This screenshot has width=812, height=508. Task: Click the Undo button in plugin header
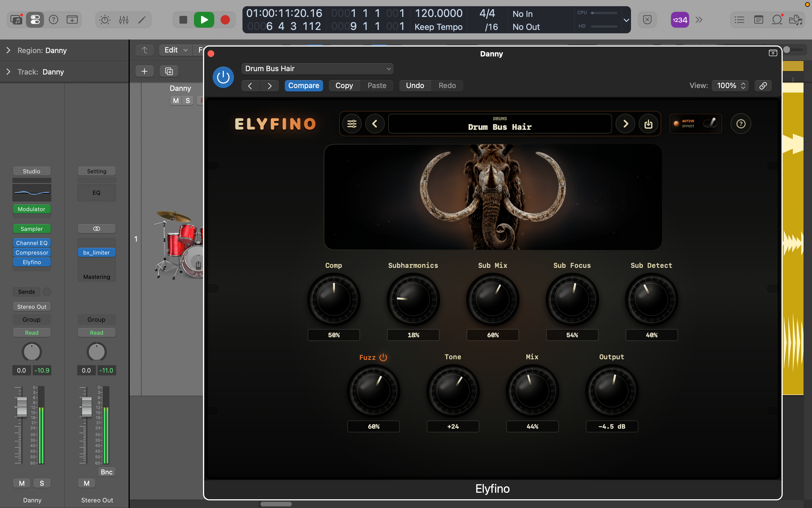point(415,86)
